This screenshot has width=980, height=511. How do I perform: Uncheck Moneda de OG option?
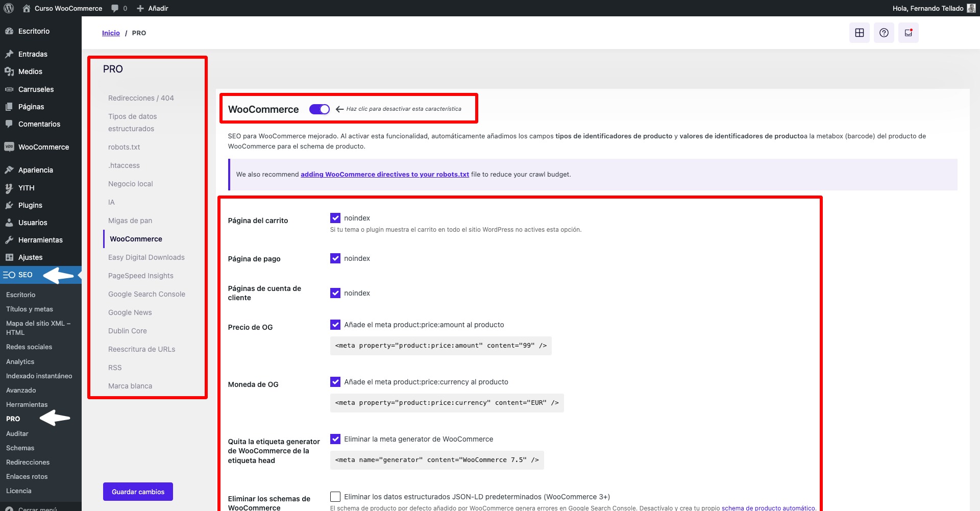coord(335,382)
